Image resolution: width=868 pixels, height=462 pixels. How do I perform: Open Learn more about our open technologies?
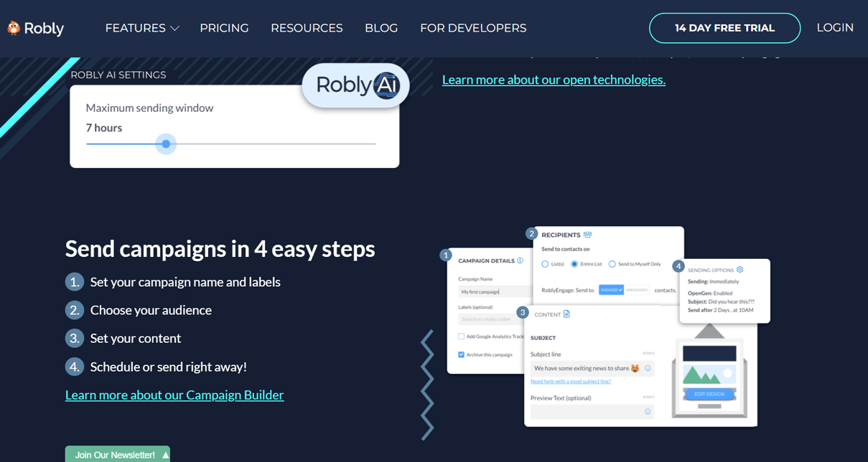click(554, 80)
